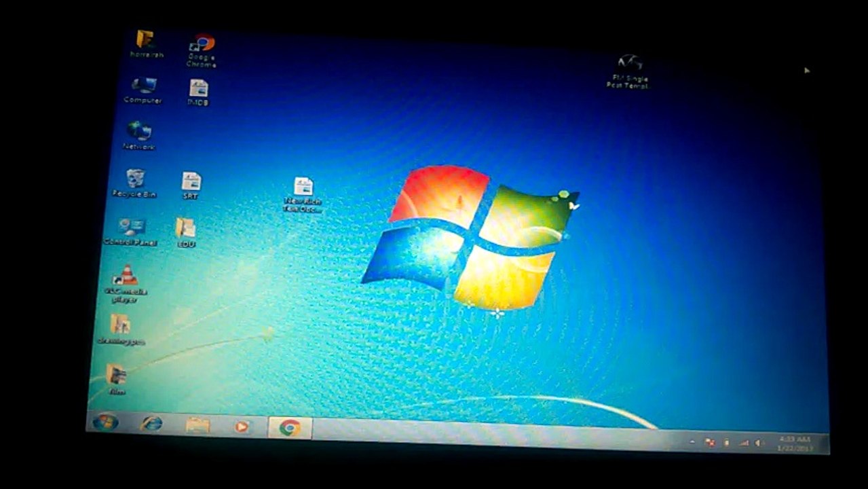Check the battery power tray icon
Screen dimensions: 868x489
click(x=726, y=443)
